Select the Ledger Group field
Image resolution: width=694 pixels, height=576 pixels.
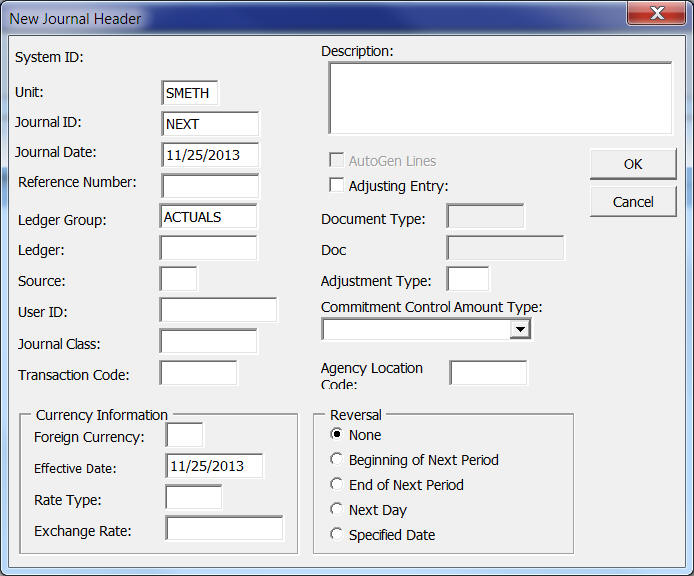point(208,217)
